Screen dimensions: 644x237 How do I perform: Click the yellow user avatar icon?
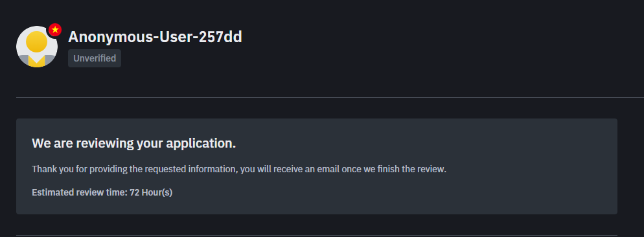(37, 47)
